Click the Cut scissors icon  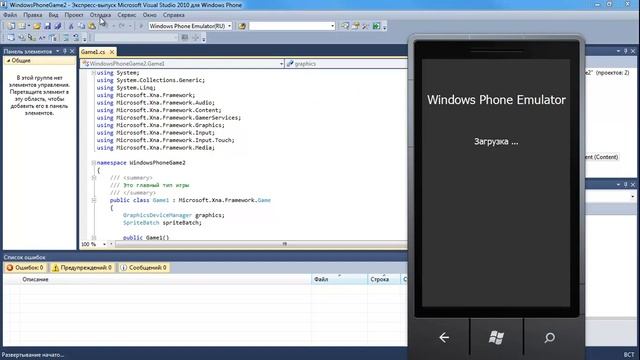71,26
